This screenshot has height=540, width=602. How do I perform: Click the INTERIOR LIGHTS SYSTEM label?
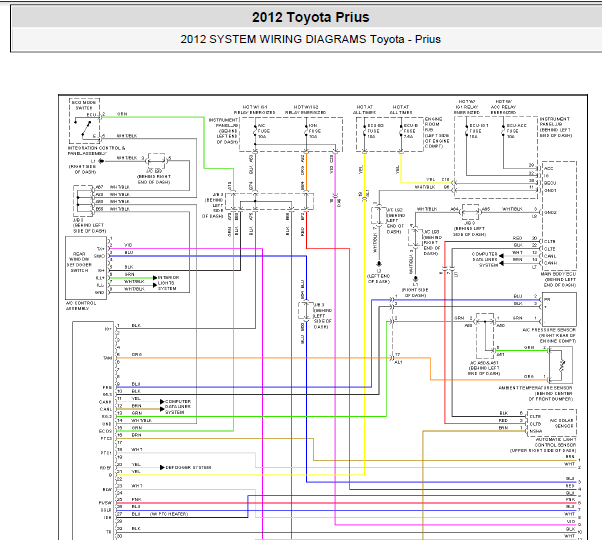tap(169, 283)
